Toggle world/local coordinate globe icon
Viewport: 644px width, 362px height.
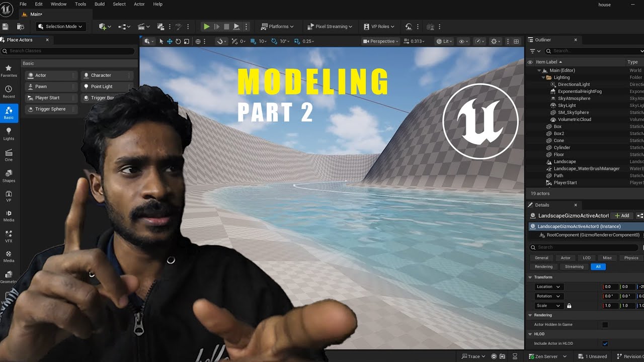tap(198, 41)
